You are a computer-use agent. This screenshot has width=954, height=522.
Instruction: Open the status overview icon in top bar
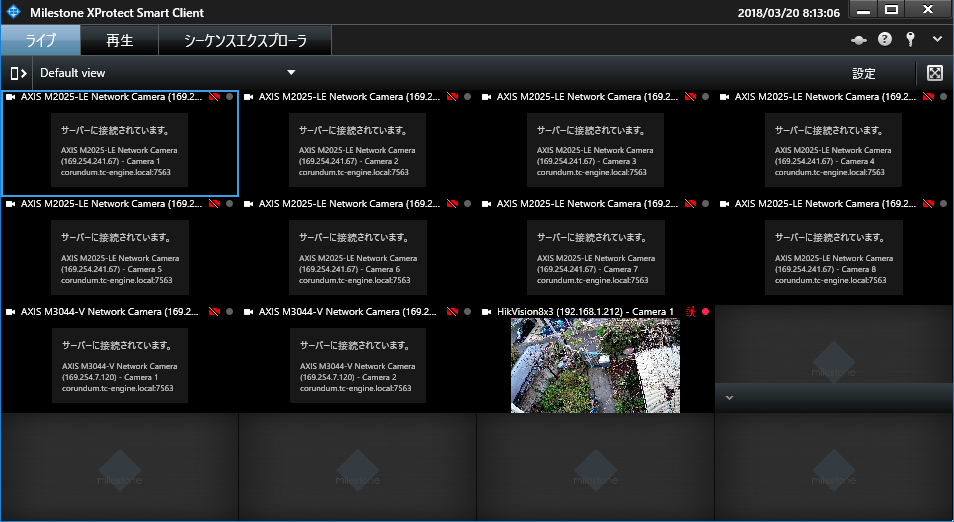pyautogui.click(x=858, y=40)
